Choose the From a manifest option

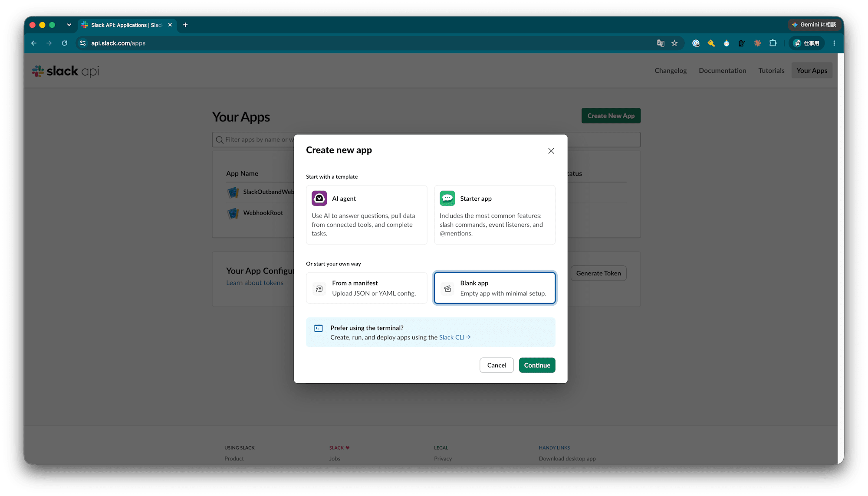(367, 288)
